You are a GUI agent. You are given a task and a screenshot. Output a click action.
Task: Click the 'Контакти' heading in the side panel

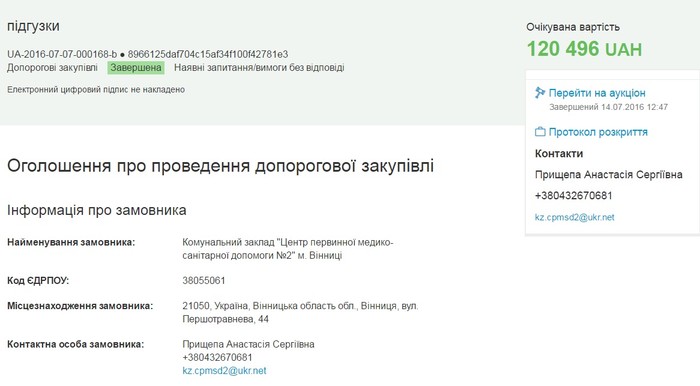pyautogui.click(x=559, y=154)
